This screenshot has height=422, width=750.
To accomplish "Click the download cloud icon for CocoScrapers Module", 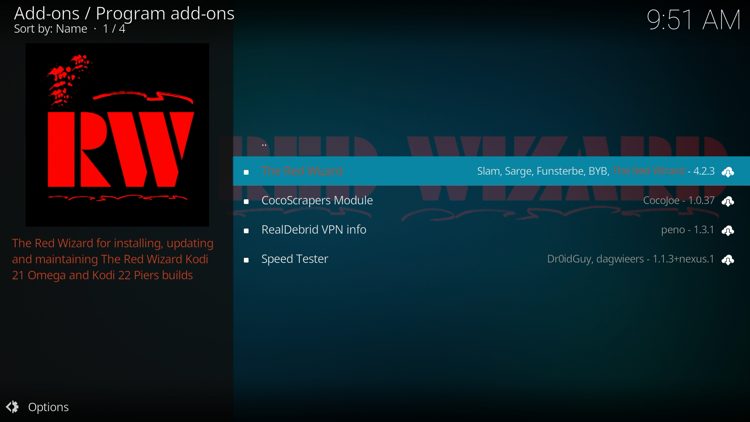I will [x=728, y=201].
